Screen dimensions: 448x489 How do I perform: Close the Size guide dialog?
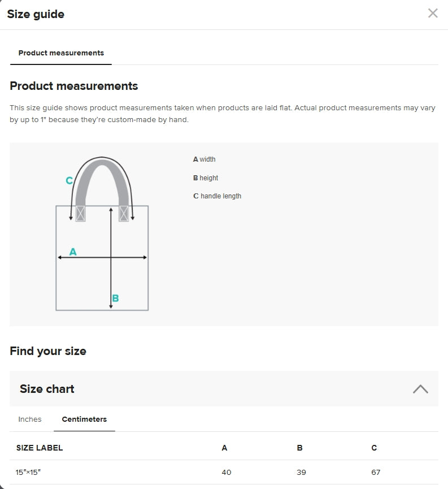point(433,14)
